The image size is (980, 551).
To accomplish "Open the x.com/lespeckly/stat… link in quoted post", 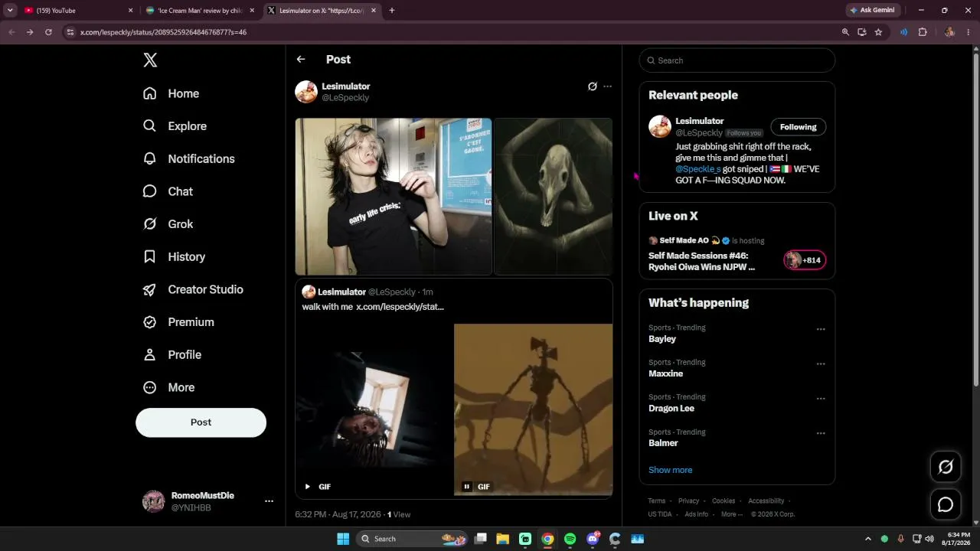I will click(400, 307).
